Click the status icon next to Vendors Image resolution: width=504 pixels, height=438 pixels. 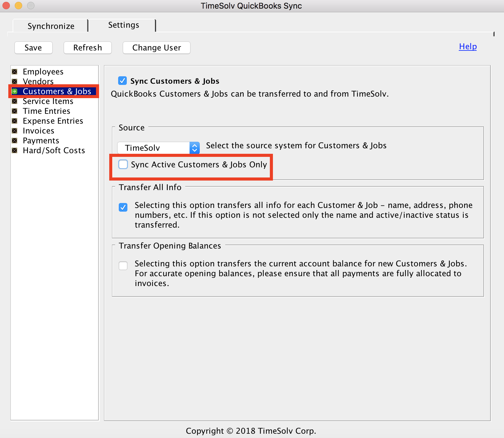pyautogui.click(x=14, y=82)
